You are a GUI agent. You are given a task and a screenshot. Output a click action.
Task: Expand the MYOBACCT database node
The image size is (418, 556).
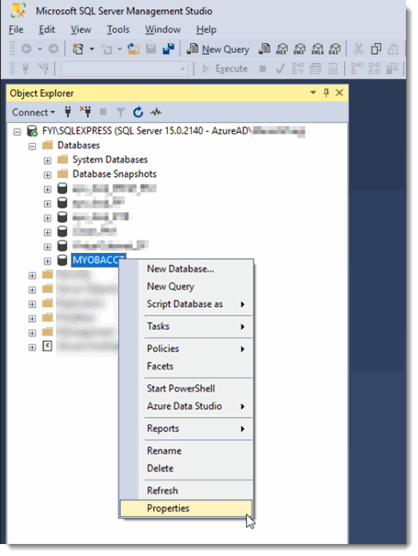[x=47, y=261]
